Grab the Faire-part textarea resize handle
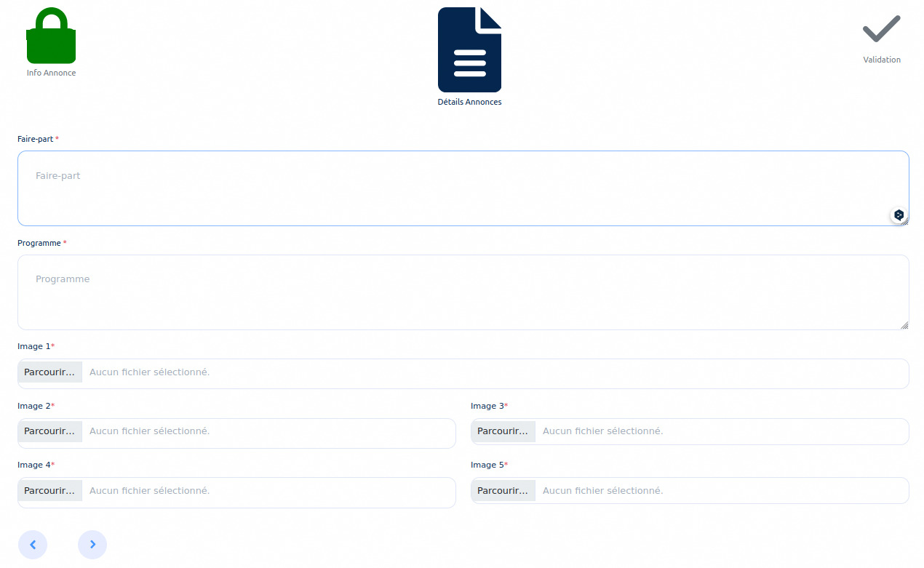The height and width of the screenshot is (568, 924). coord(904,222)
